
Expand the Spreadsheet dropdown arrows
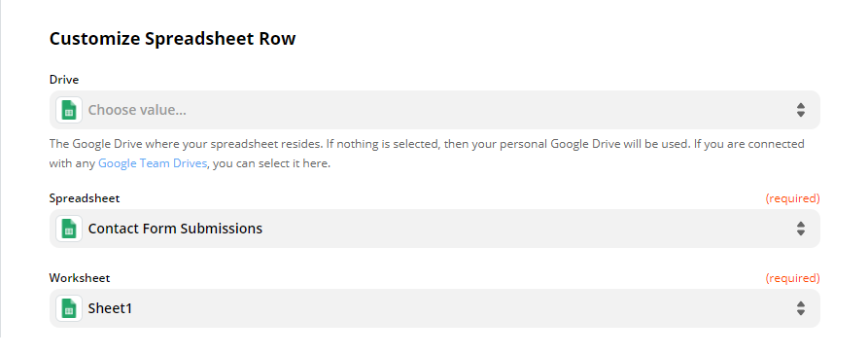(x=801, y=229)
